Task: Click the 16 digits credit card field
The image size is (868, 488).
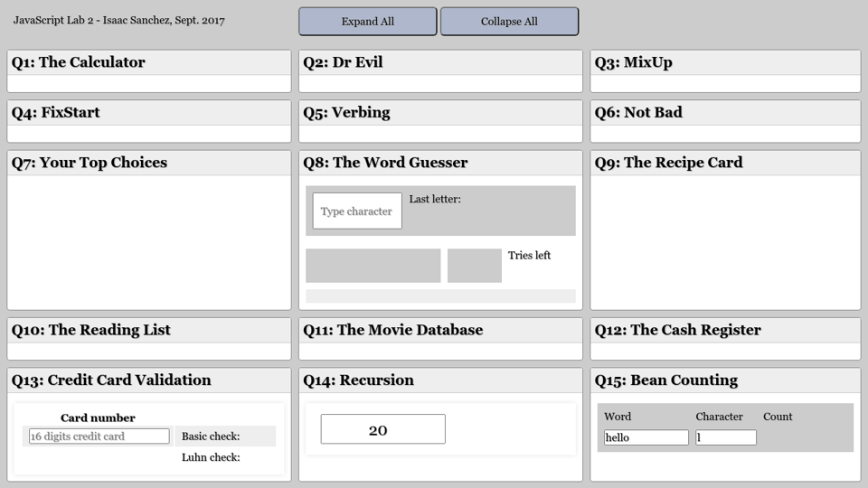Action: [99, 436]
